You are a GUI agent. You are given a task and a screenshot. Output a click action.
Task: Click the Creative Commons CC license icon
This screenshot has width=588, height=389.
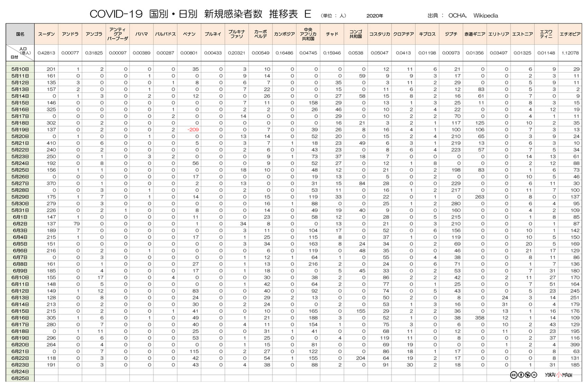point(514,375)
